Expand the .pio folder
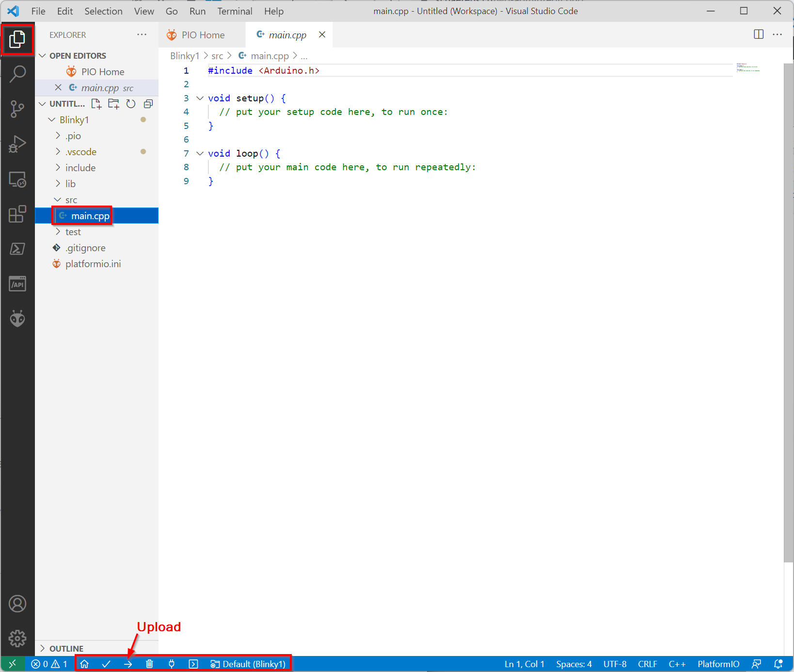This screenshot has height=672, width=794. pyautogui.click(x=58, y=136)
